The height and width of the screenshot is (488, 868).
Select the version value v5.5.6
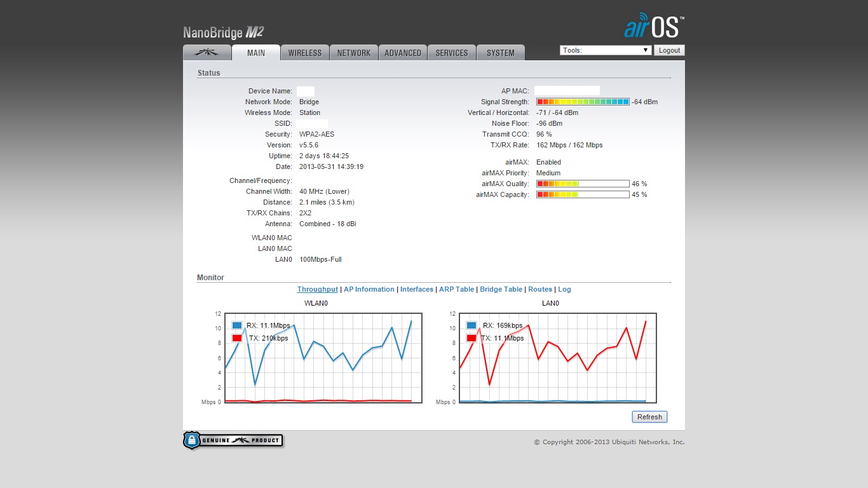click(309, 145)
